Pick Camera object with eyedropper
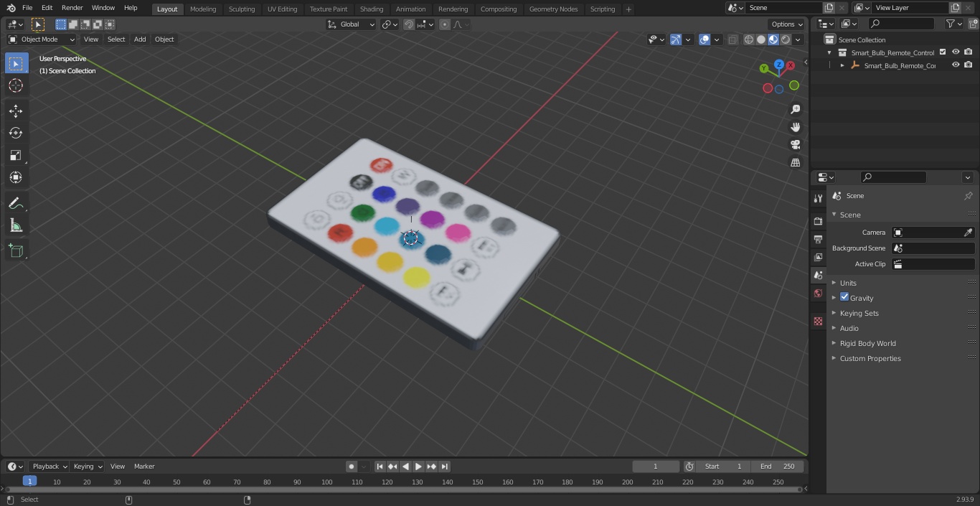 (968, 233)
